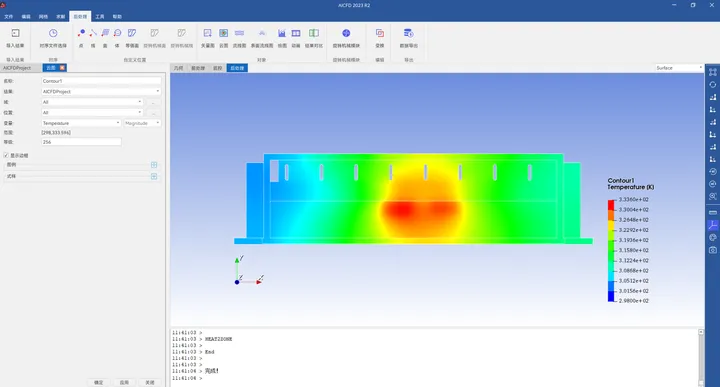720x387 pixels.
Task: Click the 确定 button
Action: tap(99, 382)
